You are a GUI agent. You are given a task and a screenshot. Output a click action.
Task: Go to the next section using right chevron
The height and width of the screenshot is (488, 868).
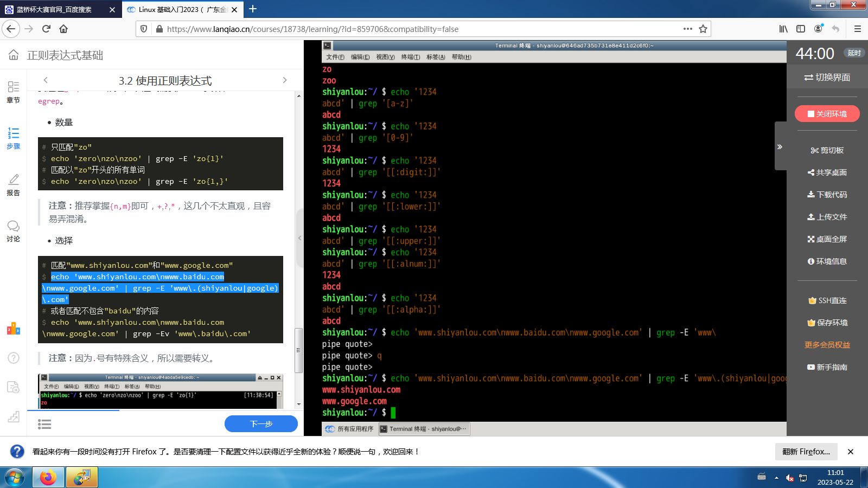285,80
